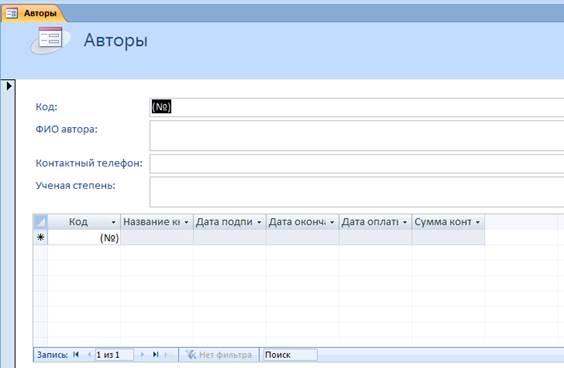Go to last record in navigation bar
This screenshot has width=564, height=368.
pyautogui.click(x=155, y=355)
